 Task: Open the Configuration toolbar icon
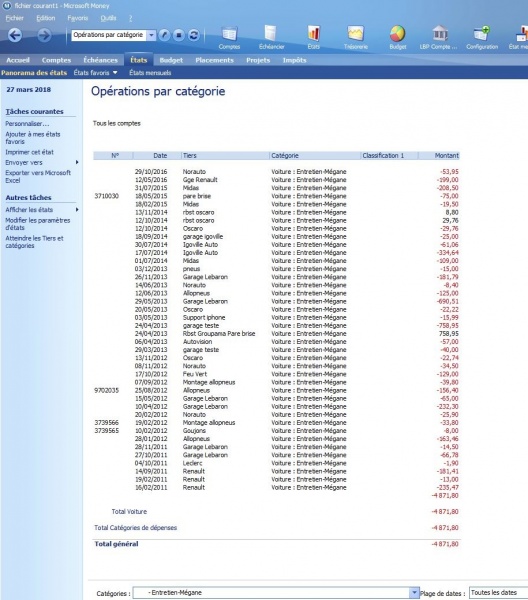pyautogui.click(x=482, y=38)
